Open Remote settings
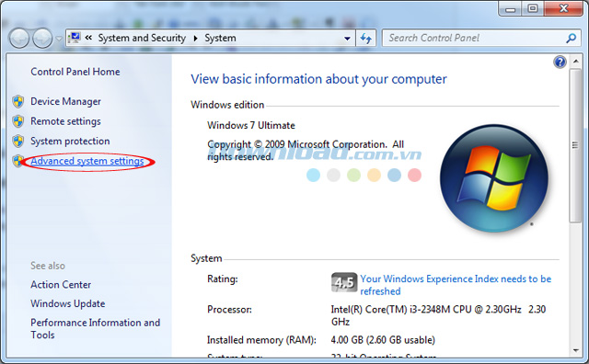The width and height of the screenshot is (589, 364). 65,121
